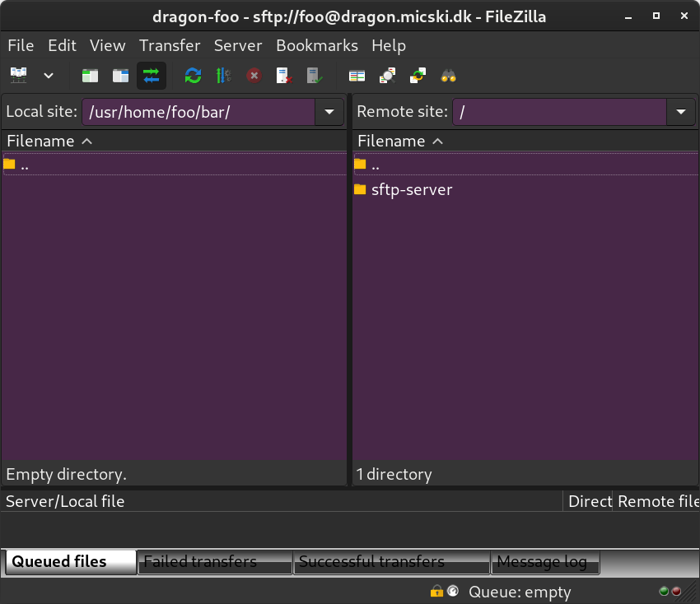The image size is (700, 604).
Task: Select the remote parent directory '..' entry
Action: click(x=525, y=165)
